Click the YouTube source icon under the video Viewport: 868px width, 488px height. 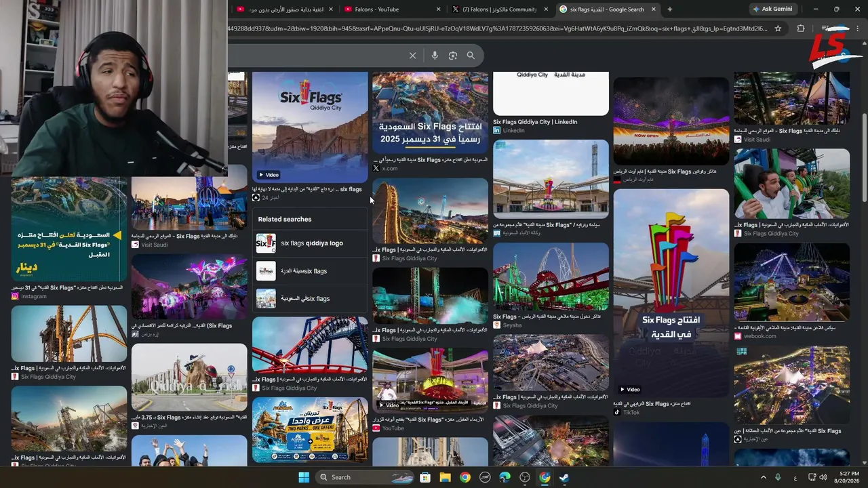376,428
